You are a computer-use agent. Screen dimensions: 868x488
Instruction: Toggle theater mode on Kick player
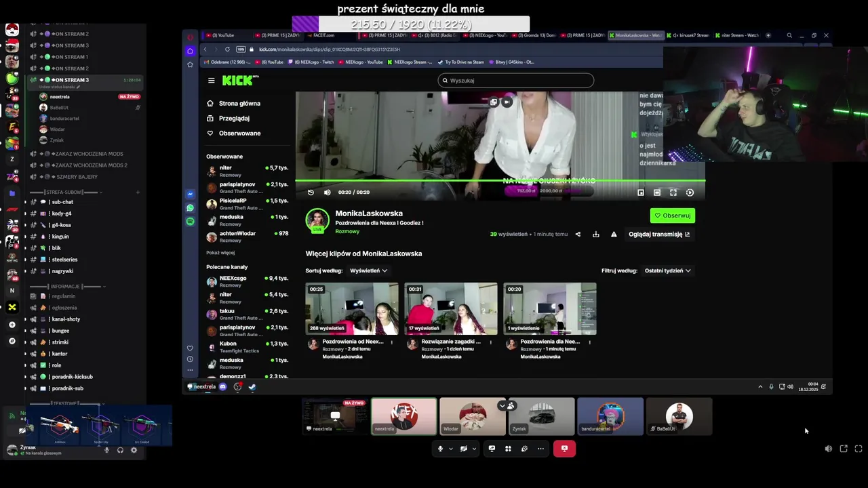(657, 192)
